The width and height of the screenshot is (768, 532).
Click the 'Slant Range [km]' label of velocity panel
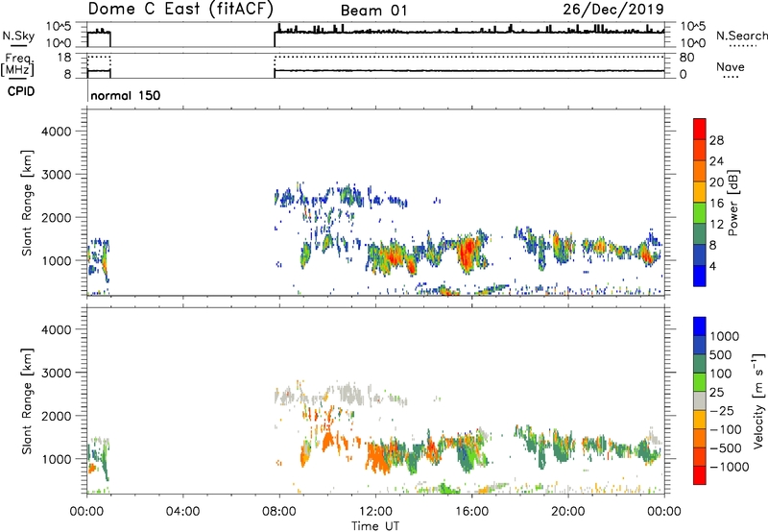tap(27, 401)
